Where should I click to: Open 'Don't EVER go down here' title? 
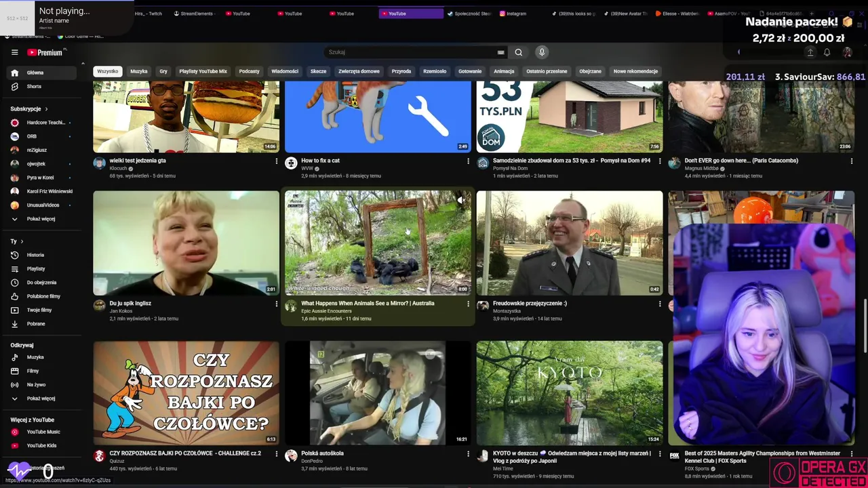(741, 161)
